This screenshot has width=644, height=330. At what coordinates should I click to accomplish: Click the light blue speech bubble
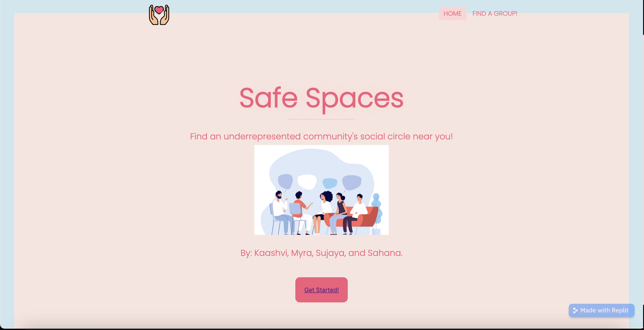[330, 183]
